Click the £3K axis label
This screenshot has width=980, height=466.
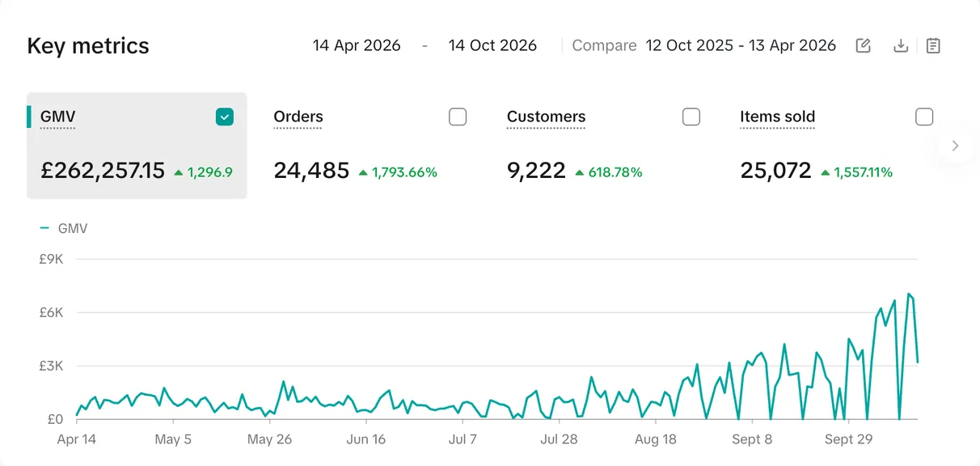click(51, 366)
